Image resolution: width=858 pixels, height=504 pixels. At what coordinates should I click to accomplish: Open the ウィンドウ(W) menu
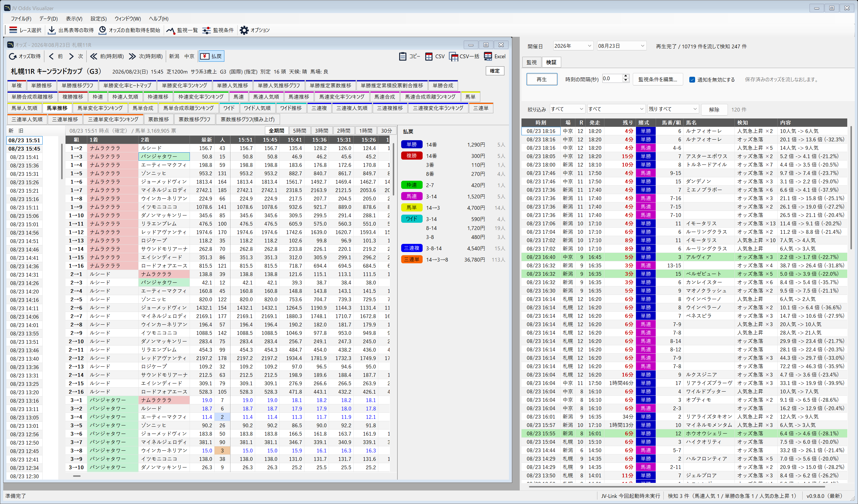coord(128,18)
